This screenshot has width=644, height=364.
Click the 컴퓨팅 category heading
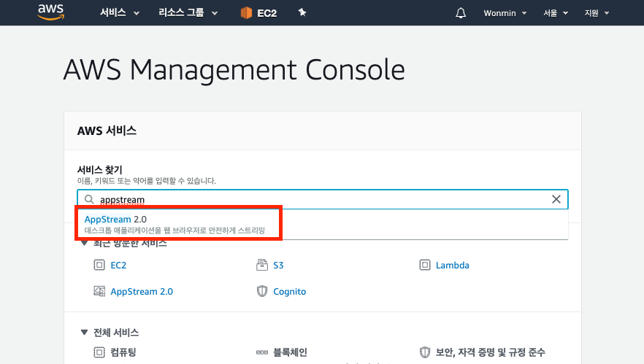[x=123, y=352]
